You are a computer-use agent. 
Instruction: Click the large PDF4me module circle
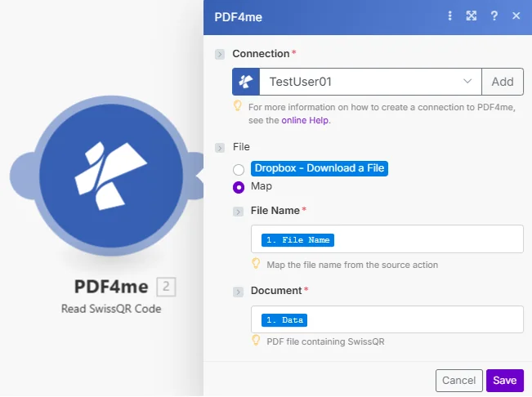pyautogui.click(x=111, y=176)
